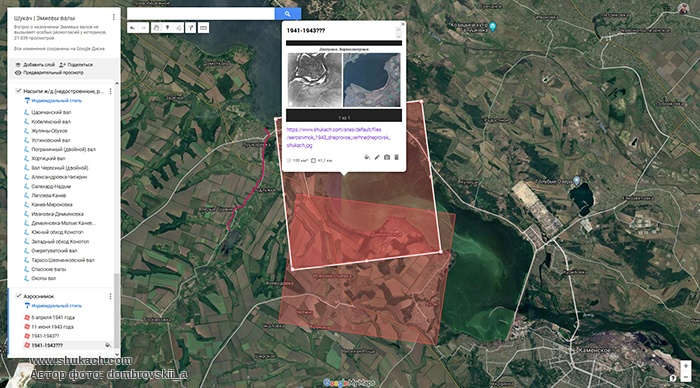
Task: Toggle Предварительный просмотр eye icon
Action: 18,72
